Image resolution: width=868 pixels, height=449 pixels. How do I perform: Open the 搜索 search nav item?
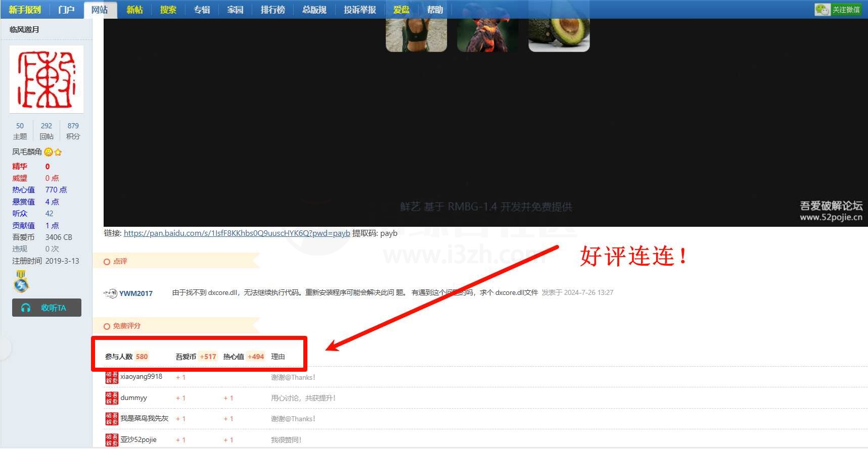coord(168,10)
